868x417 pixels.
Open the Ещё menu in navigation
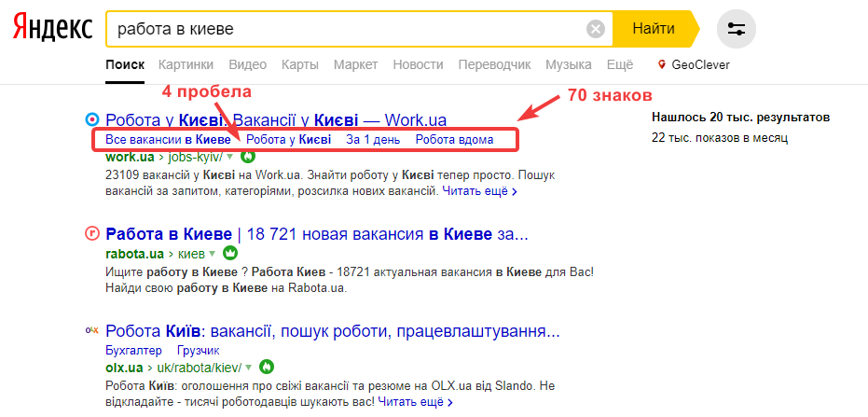(620, 64)
